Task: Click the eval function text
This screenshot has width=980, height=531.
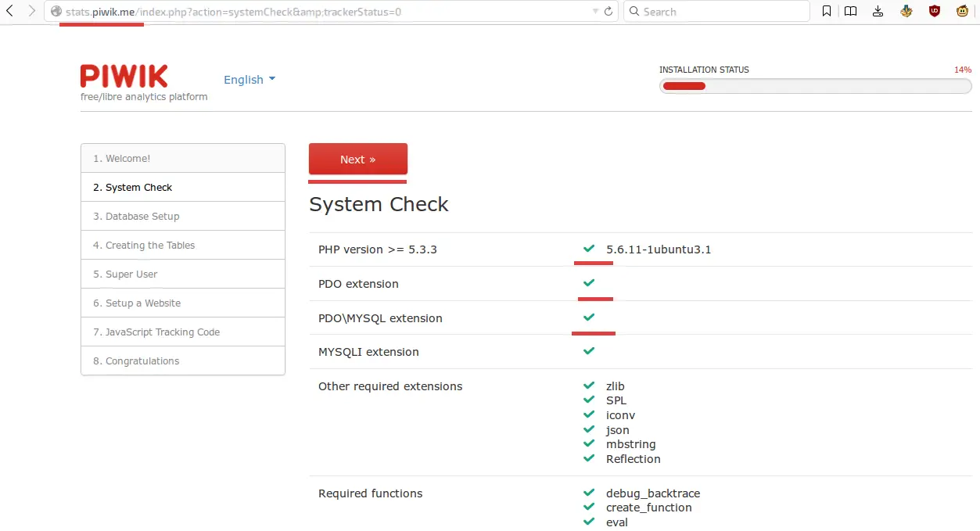Action: (617, 522)
